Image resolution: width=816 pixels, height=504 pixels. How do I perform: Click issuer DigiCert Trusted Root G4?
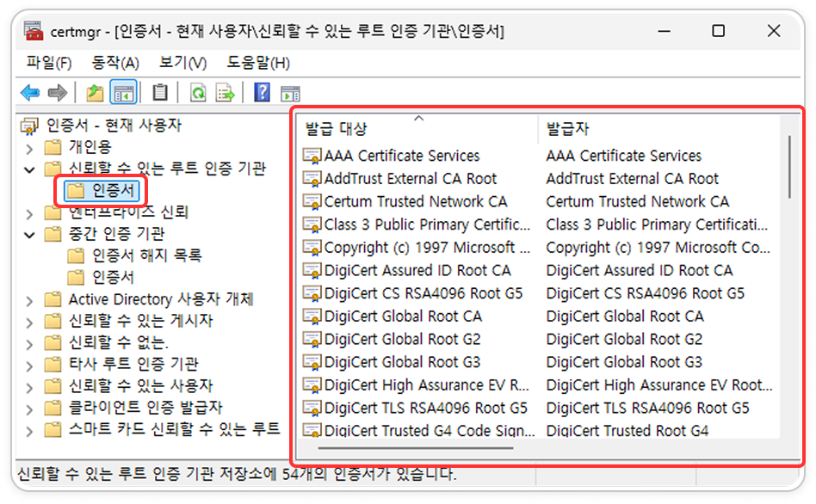tap(627, 431)
